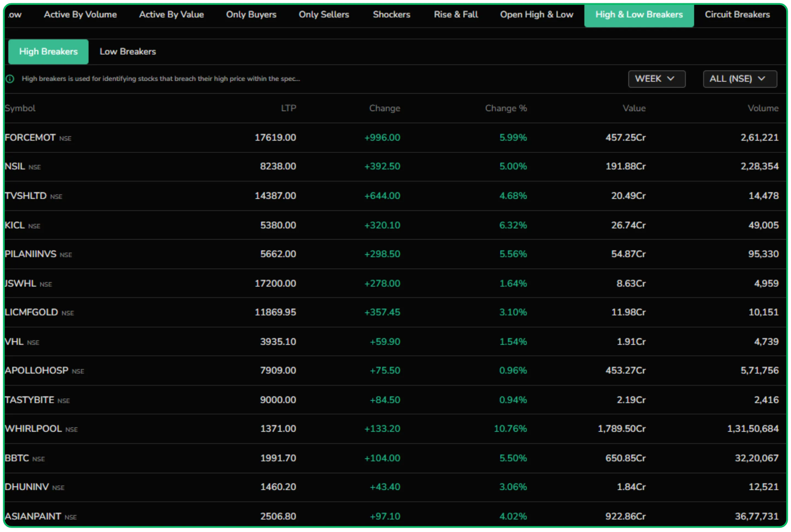The height and width of the screenshot is (532, 791).
Task: Open the Circuit Breakers screener
Action: pyautogui.click(x=737, y=14)
